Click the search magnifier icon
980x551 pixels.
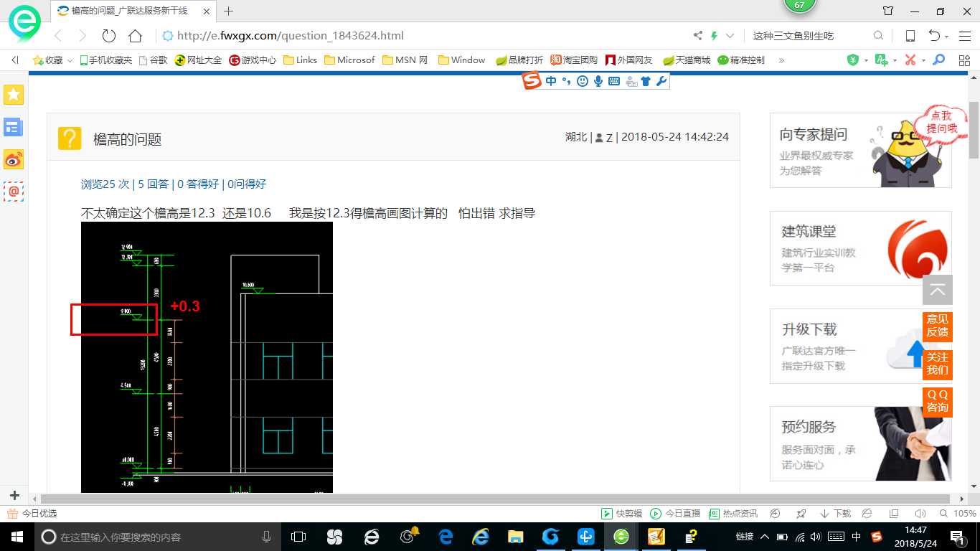(878, 36)
